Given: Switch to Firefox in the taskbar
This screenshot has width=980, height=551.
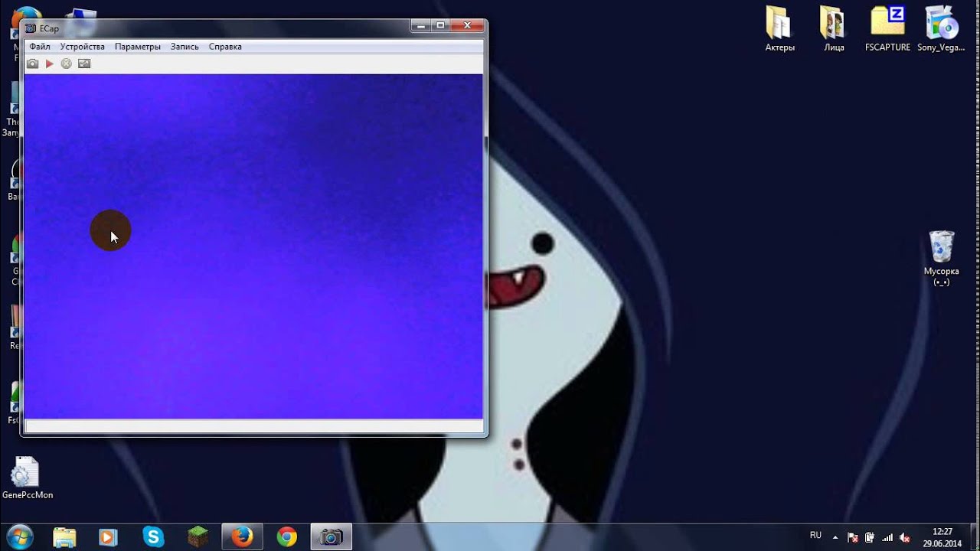Looking at the screenshot, I should (242, 537).
